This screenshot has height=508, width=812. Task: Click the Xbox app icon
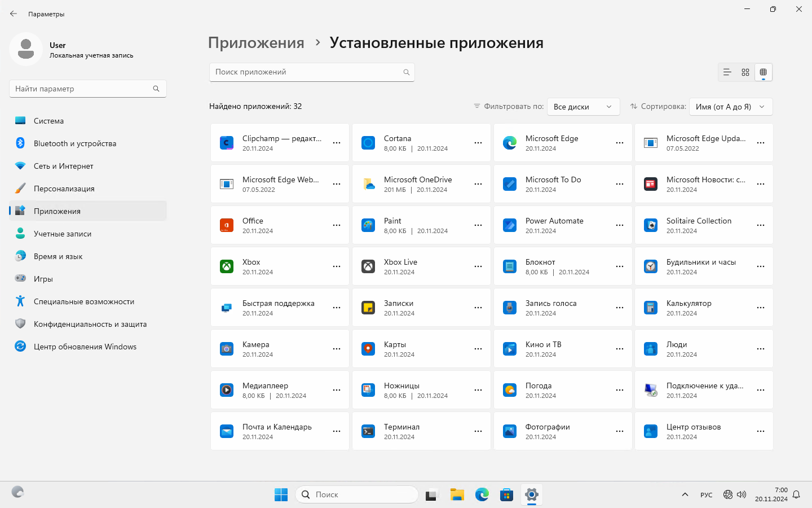[227, 266]
